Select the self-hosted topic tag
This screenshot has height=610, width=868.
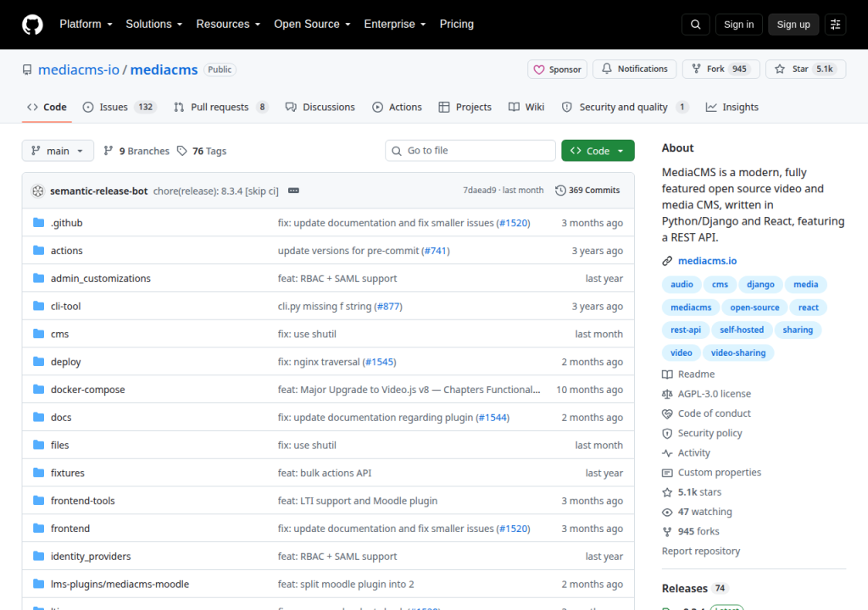pyautogui.click(x=741, y=330)
